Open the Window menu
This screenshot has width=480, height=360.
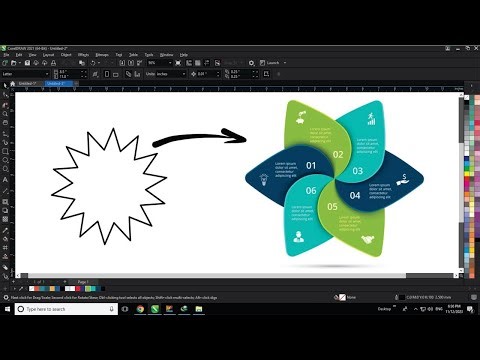coord(166,55)
